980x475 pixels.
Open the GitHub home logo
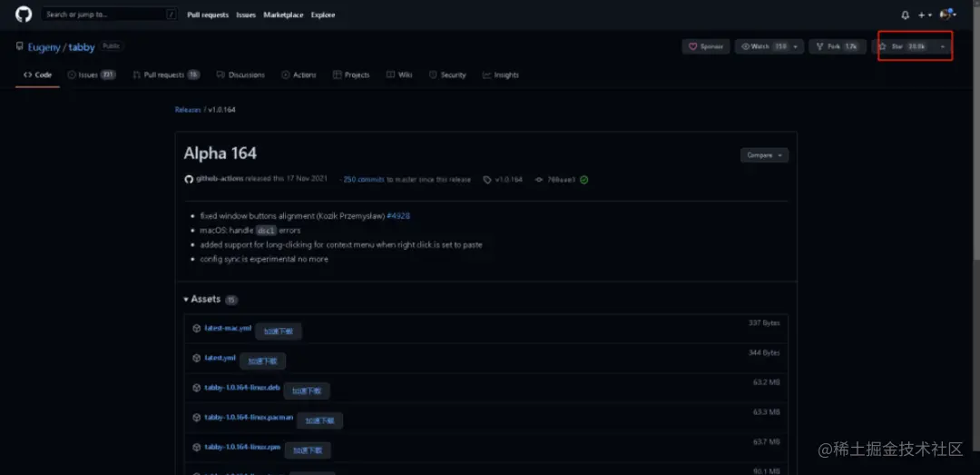pos(23,15)
